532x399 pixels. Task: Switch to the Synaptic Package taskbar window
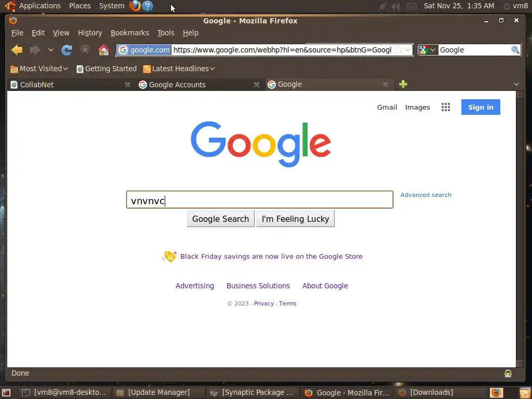tap(252, 393)
